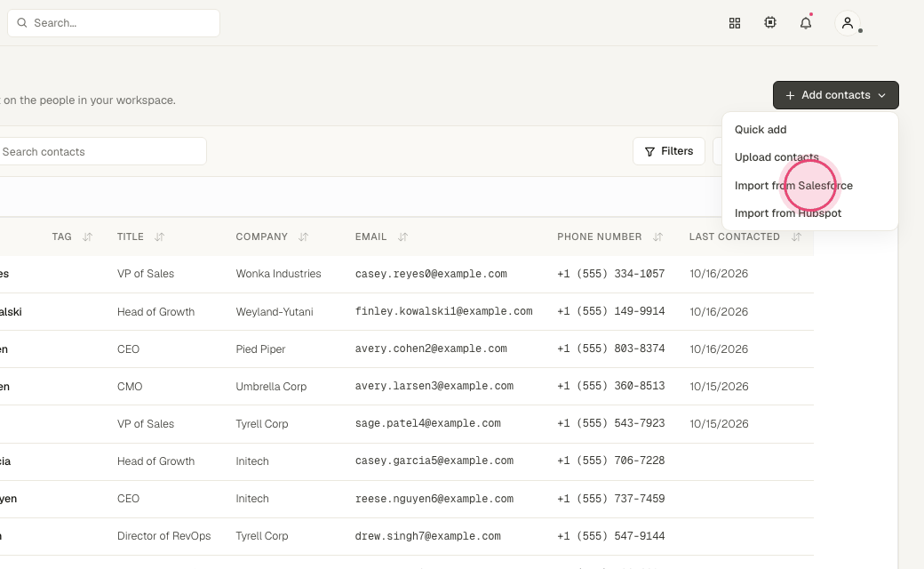Open notifications bell icon

(x=806, y=23)
